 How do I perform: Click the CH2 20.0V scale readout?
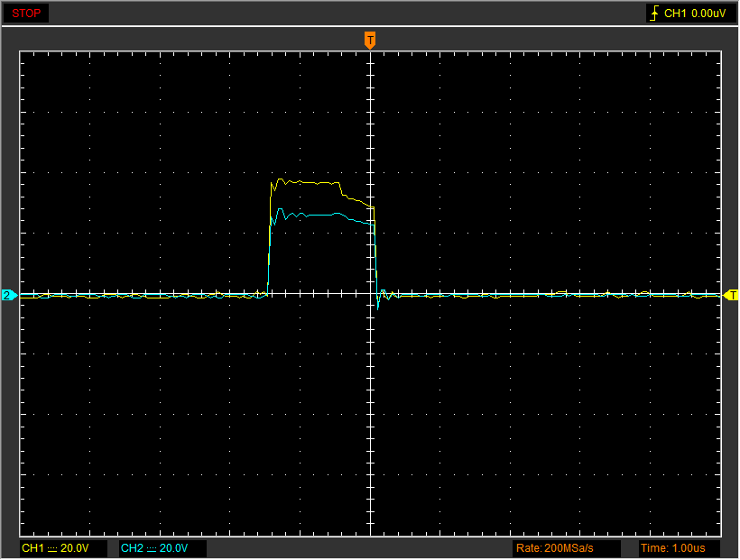click(162, 548)
